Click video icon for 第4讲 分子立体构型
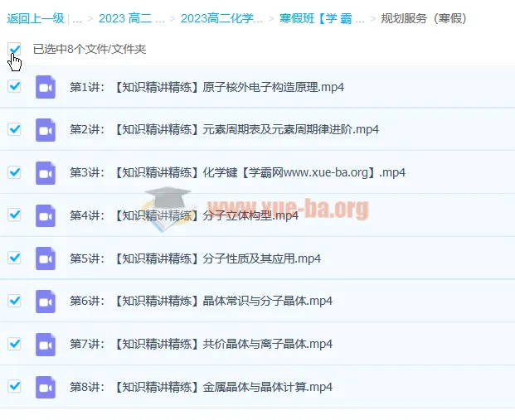The image size is (515, 420). (x=46, y=215)
